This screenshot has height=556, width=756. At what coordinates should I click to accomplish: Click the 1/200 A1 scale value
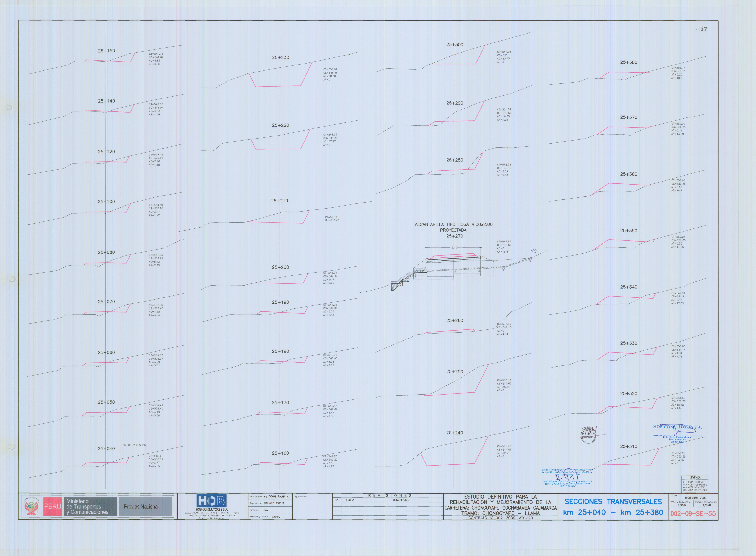[682, 505]
